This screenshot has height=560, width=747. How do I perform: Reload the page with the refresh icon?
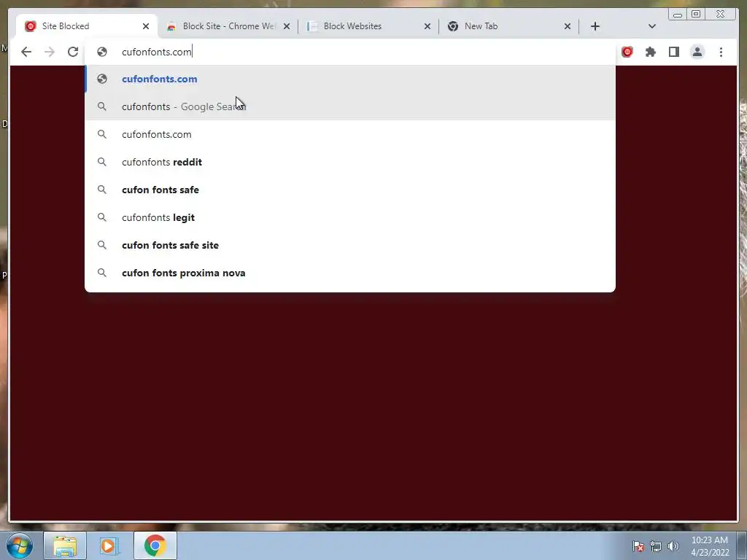click(x=73, y=52)
